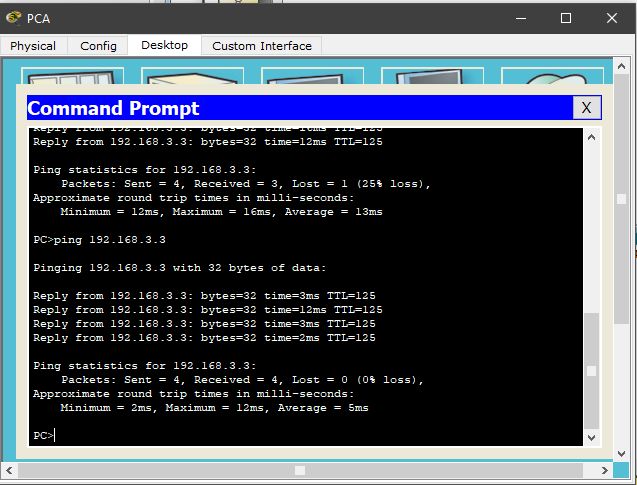The height and width of the screenshot is (485, 637).
Task: Minimize the PCA window
Action: click(521, 18)
